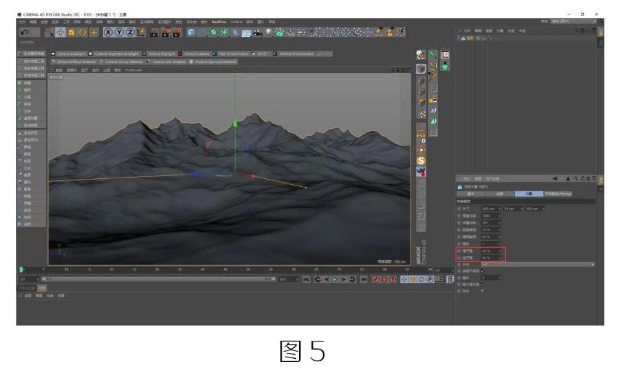The image size is (627, 372).
Task: Click the Seed (随机) field spinner arrows
Action: point(499,278)
